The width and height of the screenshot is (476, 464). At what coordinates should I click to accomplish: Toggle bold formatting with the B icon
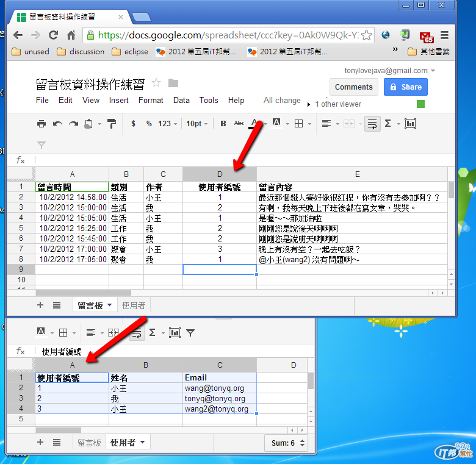coord(223,124)
